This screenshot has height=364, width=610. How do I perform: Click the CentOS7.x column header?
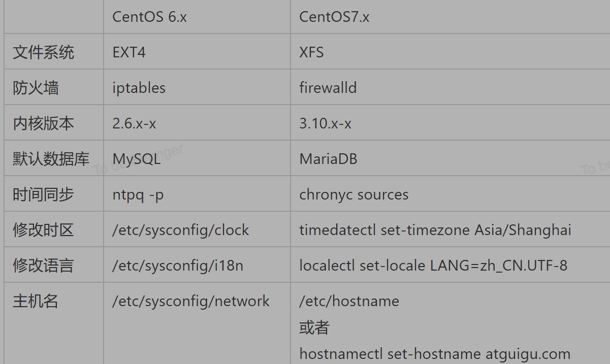point(334,17)
